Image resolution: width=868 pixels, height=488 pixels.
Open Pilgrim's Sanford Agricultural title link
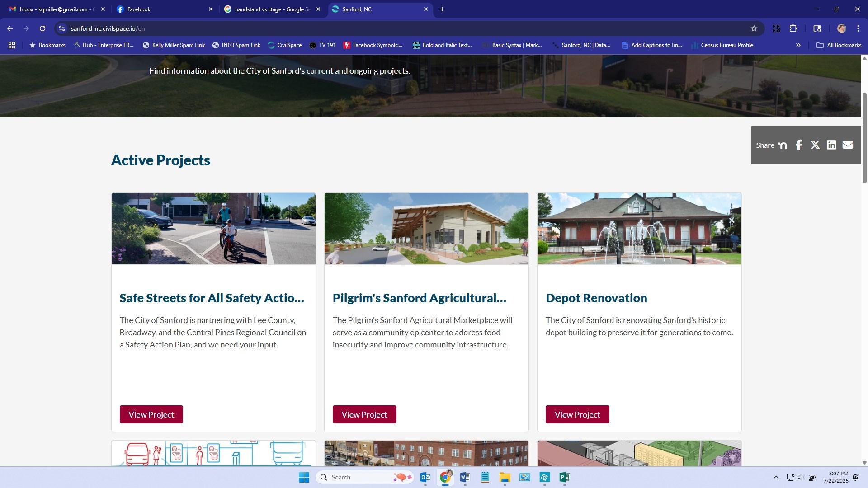(419, 298)
